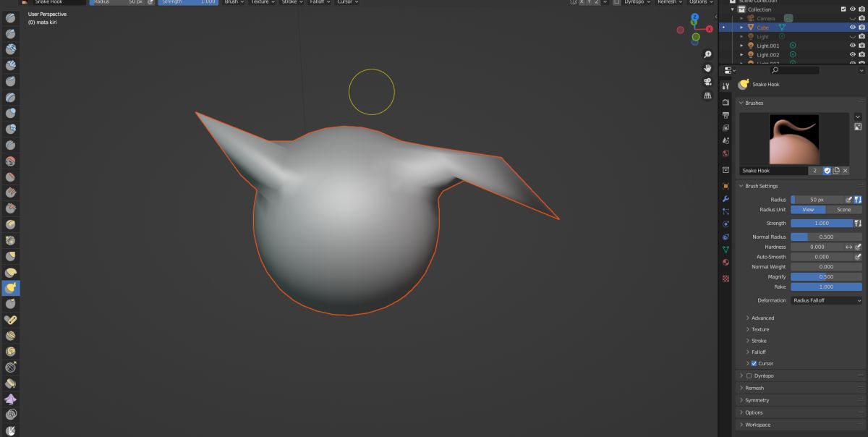Select the purple Cloth brush
Screen dimensions: 868x437
coord(11,399)
